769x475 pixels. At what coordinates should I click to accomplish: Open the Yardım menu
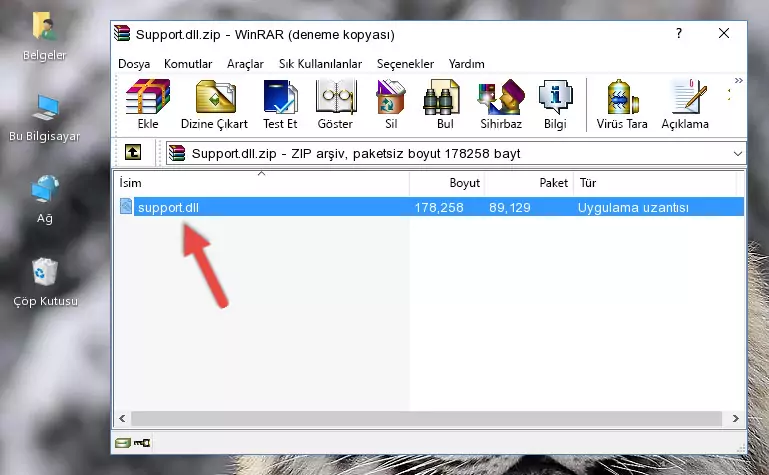tap(466, 64)
